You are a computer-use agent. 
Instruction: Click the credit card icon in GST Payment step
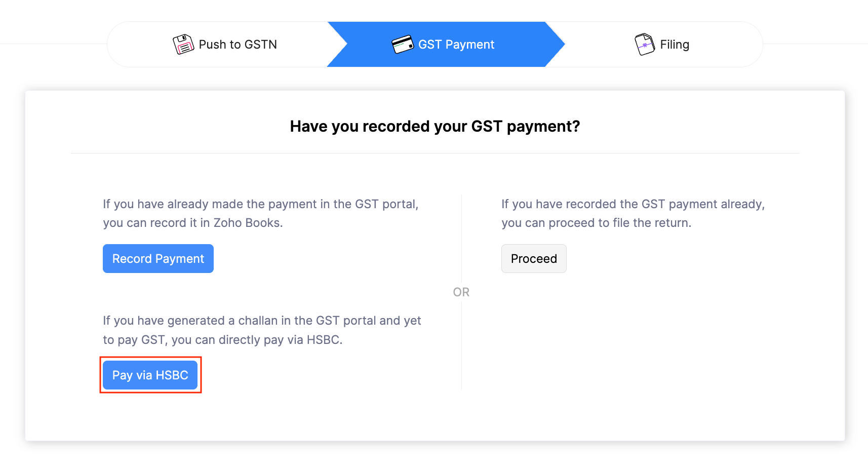pyautogui.click(x=402, y=44)
